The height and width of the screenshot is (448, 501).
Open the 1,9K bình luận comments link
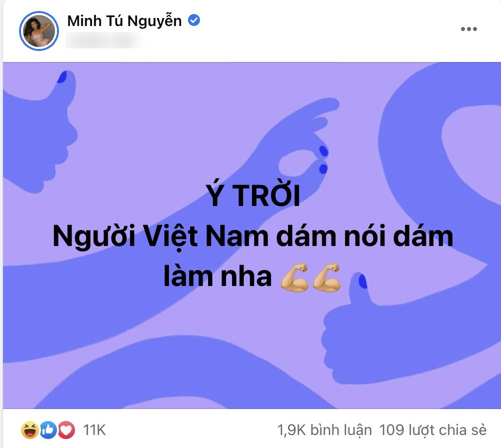(325, 430)
